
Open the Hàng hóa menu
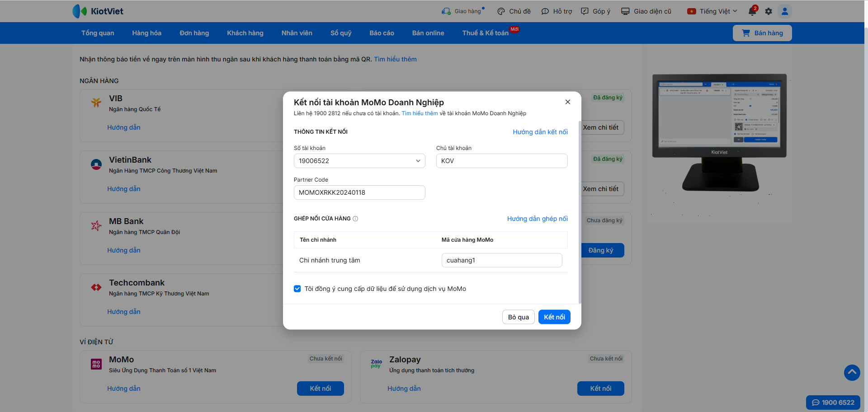pos(146,33)
